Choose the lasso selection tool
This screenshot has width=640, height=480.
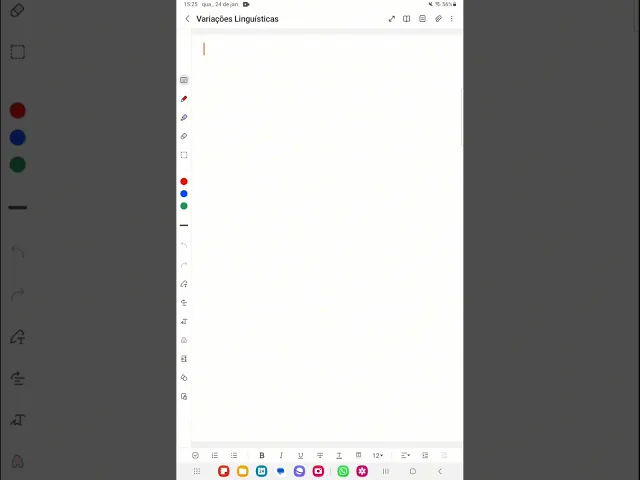[184, 155]
